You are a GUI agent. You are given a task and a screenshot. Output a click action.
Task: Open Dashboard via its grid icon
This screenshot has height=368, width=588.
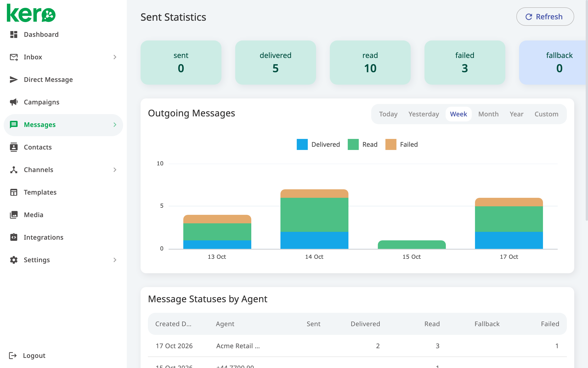tap(14, 34)
